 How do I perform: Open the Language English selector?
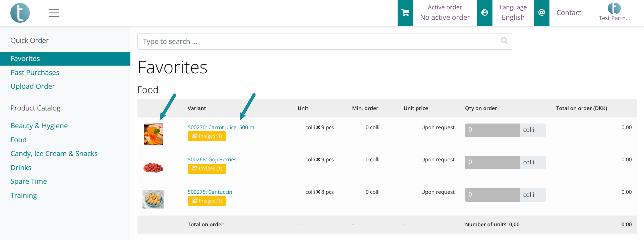pos(513,13)
